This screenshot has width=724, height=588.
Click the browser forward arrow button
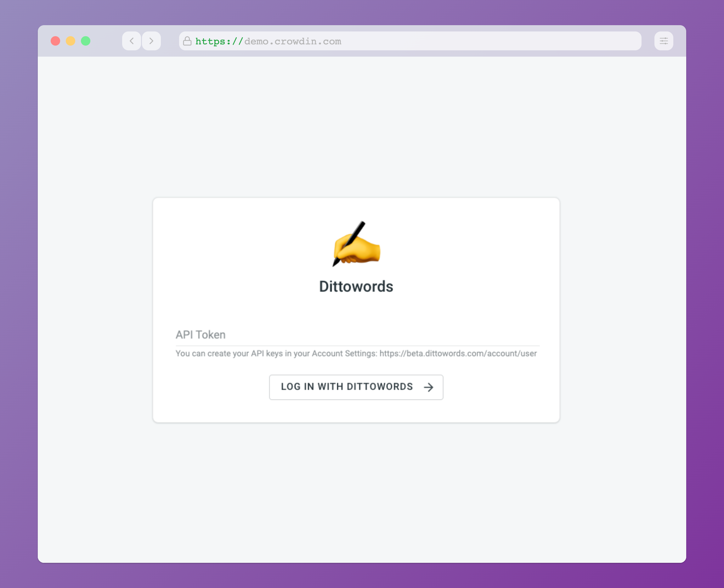151,41
